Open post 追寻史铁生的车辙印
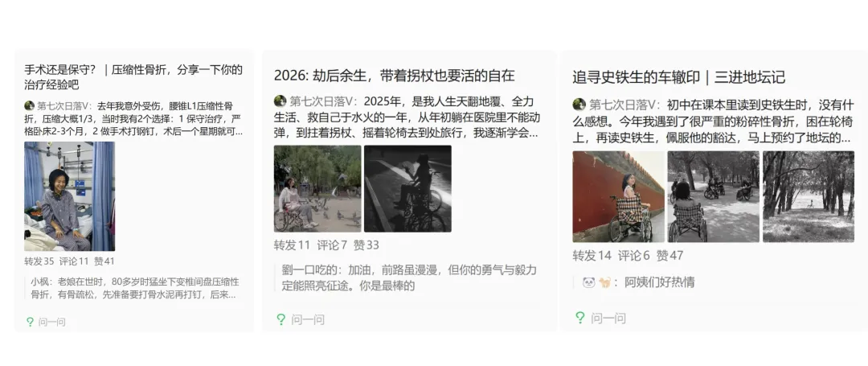Viewport: 868px width, 366px height. click(x=678, y=77)
